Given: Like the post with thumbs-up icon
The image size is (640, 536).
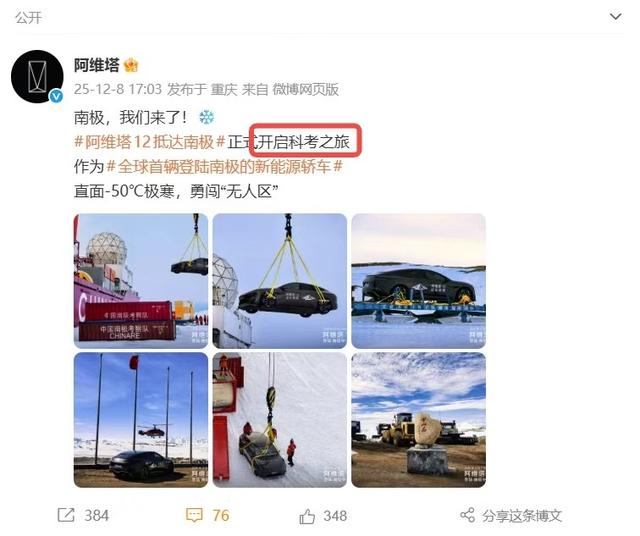Looking at the screenshot, I should coord(307,516).
